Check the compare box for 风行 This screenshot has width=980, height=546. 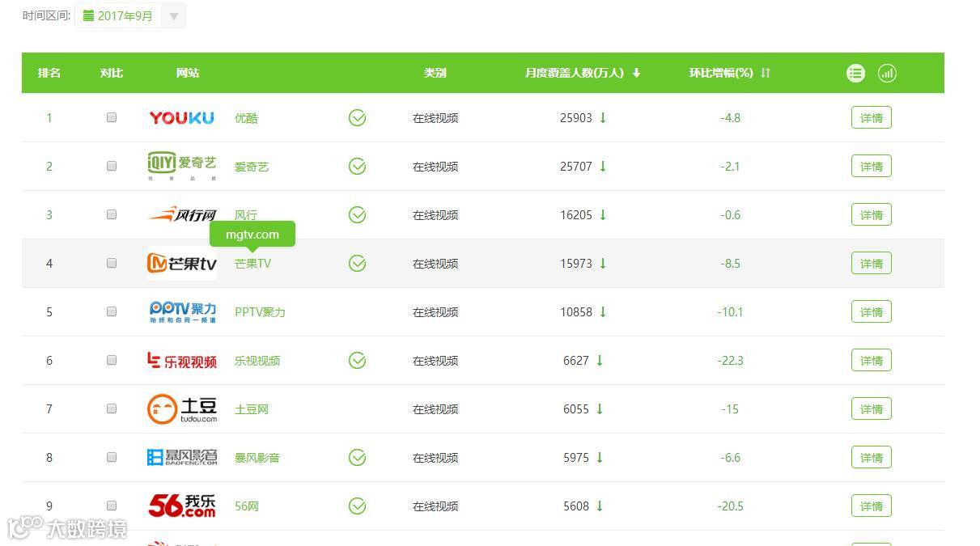point(112,214)
